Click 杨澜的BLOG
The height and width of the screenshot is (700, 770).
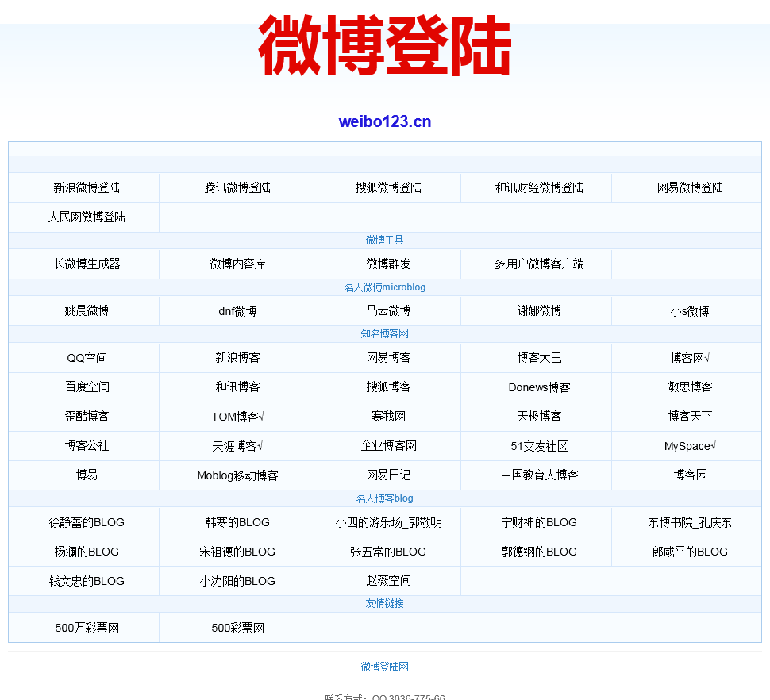click(x=87, y=552)
